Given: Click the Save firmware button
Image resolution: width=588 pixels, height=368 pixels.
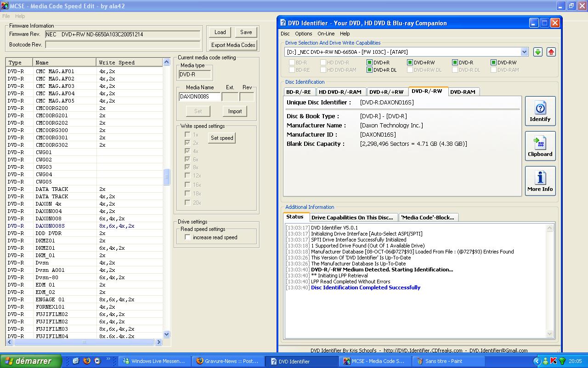Looking at the screenshot, I should (246, 32).
